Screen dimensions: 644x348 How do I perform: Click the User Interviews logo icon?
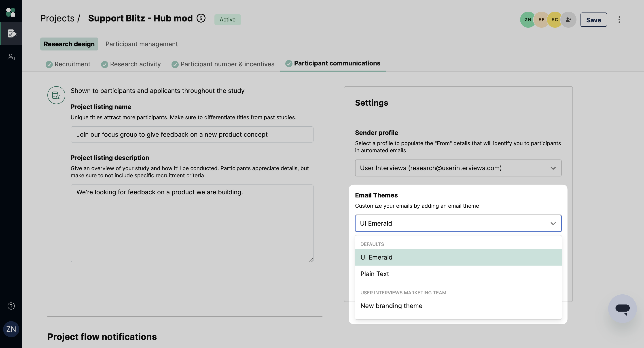click(x=11, y=12)
